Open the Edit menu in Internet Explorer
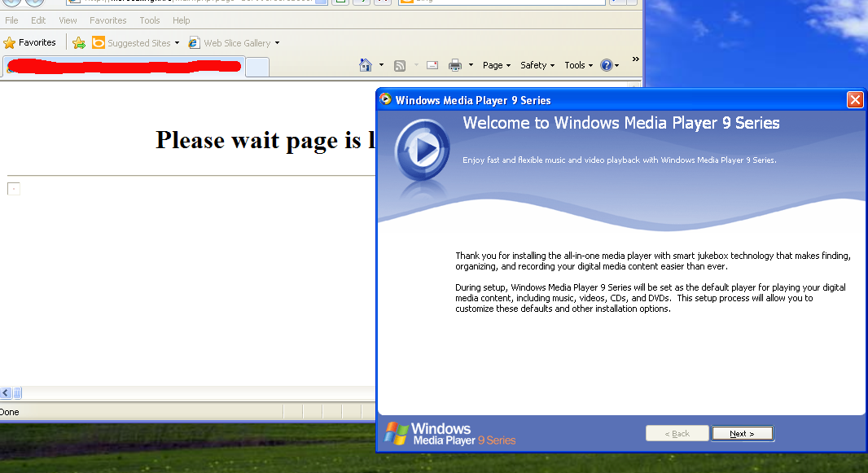 pyautogui.click(x=38, y=20)
